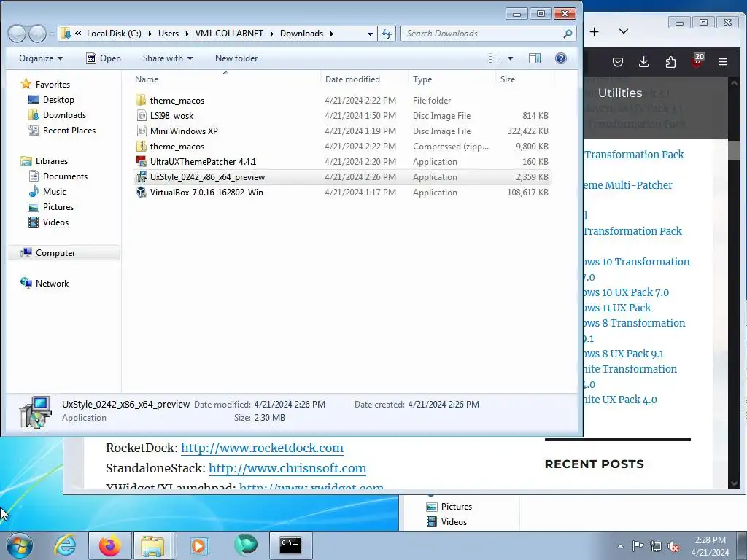Viewport: 747px width, 560px height.
Task: Click the Back navigation arrow in Explorer
Action: (x=18, y=34)
